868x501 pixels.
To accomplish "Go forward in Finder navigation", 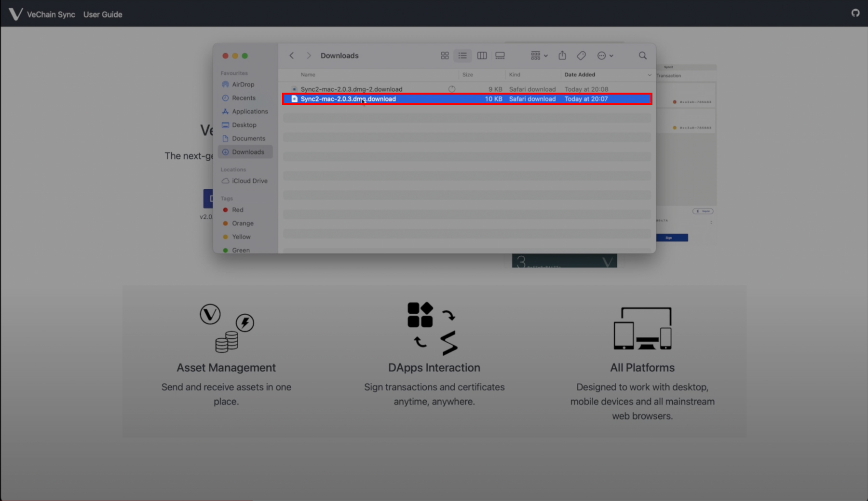I will point(309,56).
